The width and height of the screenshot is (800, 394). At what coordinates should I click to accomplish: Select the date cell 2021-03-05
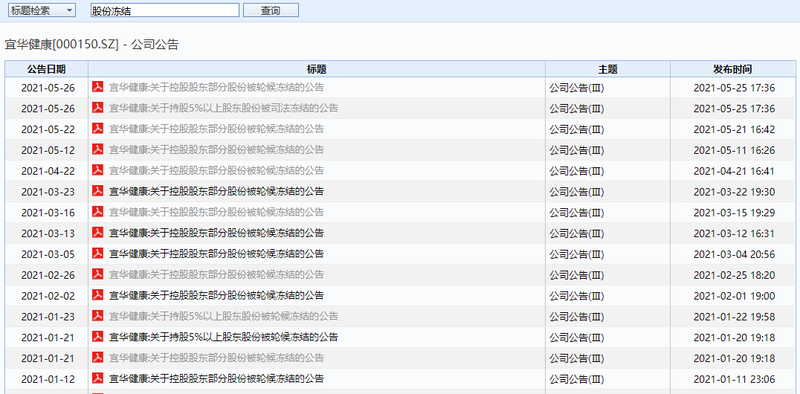[x=48, y=254]
